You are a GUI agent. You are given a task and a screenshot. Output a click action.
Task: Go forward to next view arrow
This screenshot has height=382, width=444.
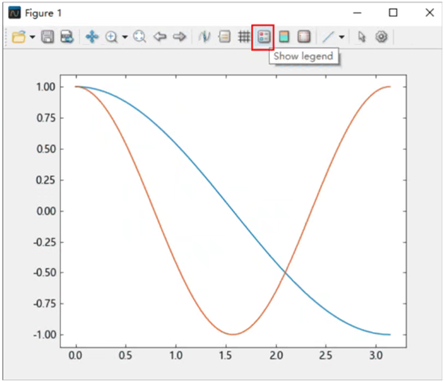(x=179, y=37)
